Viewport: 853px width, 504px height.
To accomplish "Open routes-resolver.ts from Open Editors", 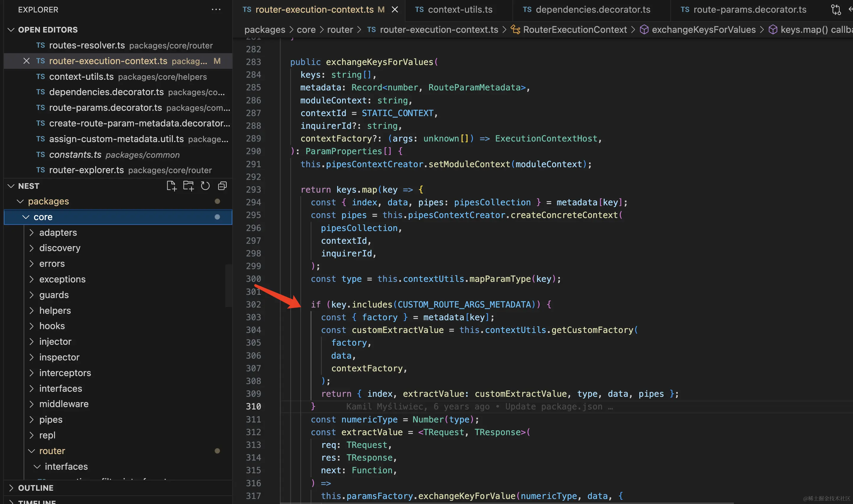I will click(x=87, y=45).
